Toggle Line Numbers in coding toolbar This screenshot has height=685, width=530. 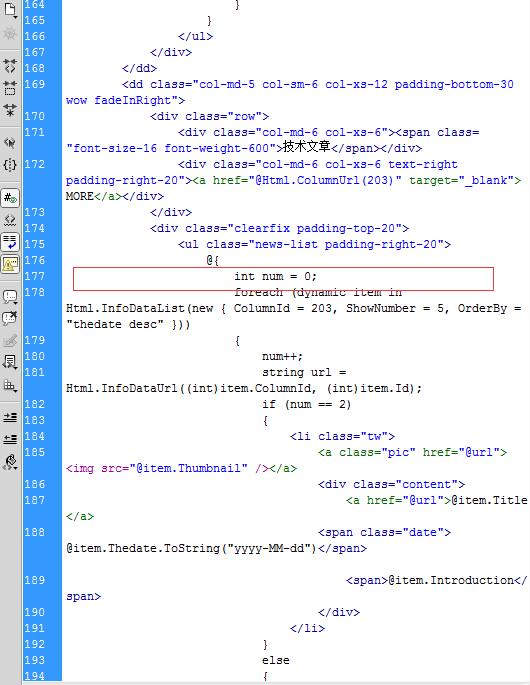[x=10, y=198]
